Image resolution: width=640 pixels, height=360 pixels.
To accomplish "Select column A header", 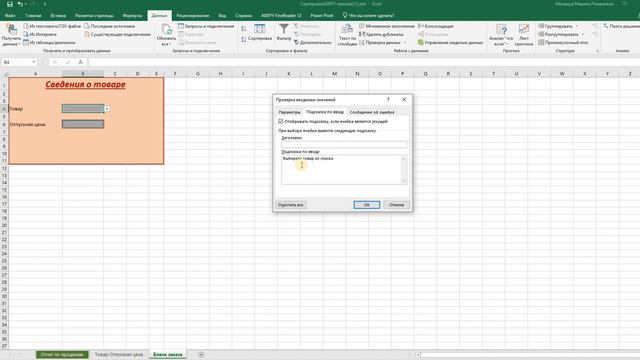I will point(36,74).
